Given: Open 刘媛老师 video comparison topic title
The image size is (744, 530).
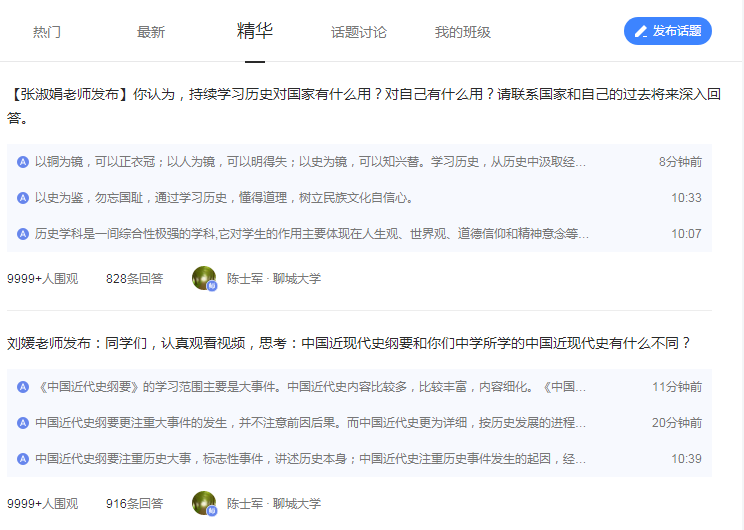Looking at the screenshot, I should 349,343.
